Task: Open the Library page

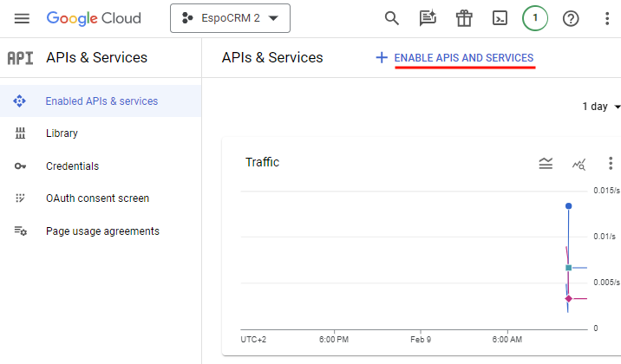Action: (x=62, y=133)
